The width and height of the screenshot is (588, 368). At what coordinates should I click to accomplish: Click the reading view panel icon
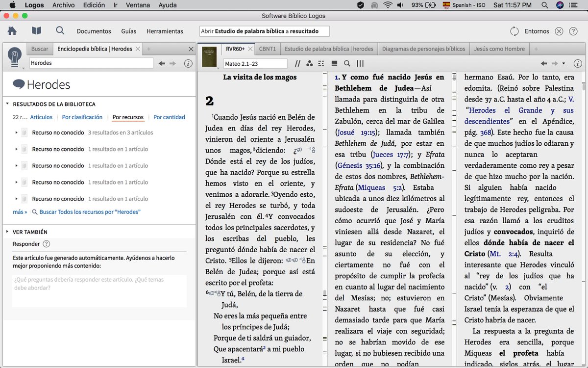coord(335,63)
